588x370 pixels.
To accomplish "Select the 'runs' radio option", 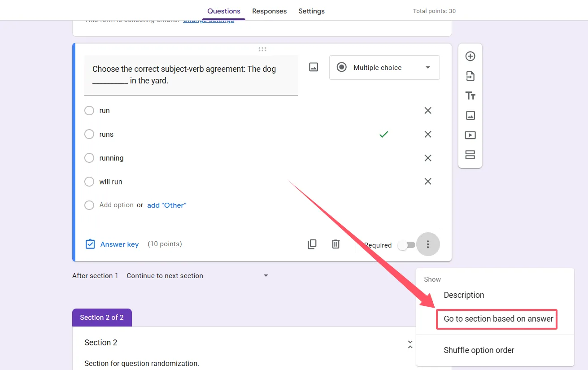I will tap(89, 134).
